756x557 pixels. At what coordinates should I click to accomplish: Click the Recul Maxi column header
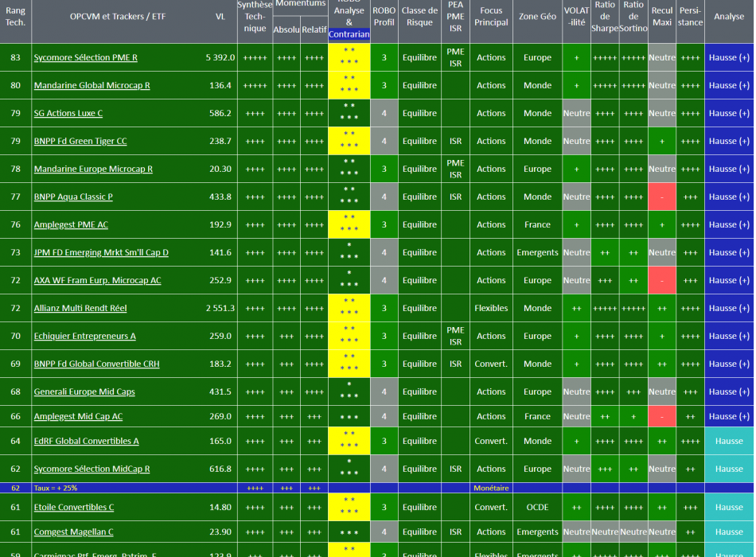point(662,17)
